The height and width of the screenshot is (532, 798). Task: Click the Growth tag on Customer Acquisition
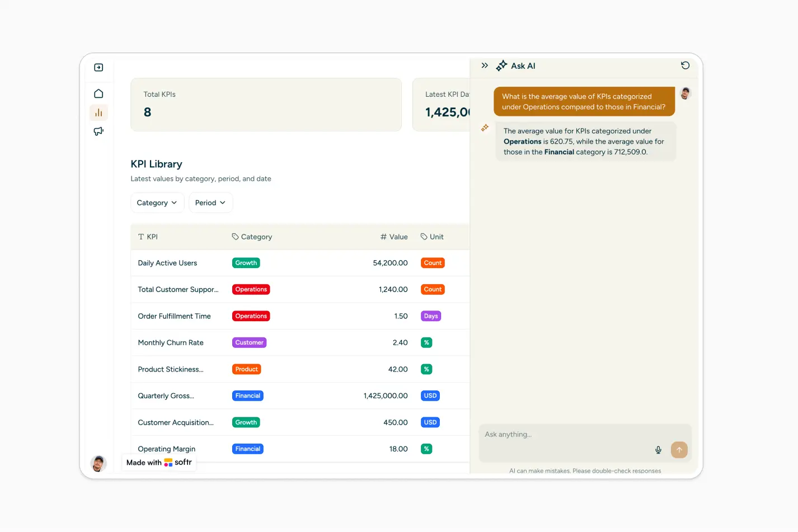tap(246, 422)
